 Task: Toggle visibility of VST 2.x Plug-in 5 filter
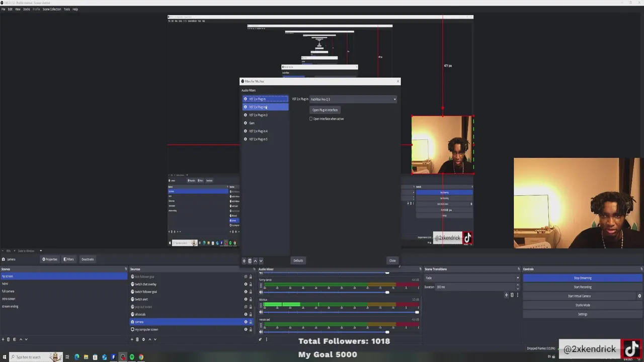click(246, 139)
